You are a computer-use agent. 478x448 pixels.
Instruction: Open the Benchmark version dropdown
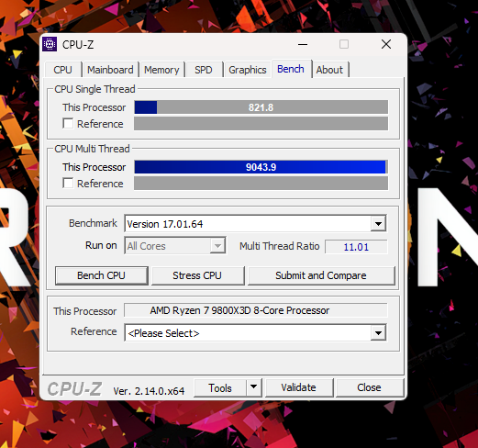(x=255, y=224)
